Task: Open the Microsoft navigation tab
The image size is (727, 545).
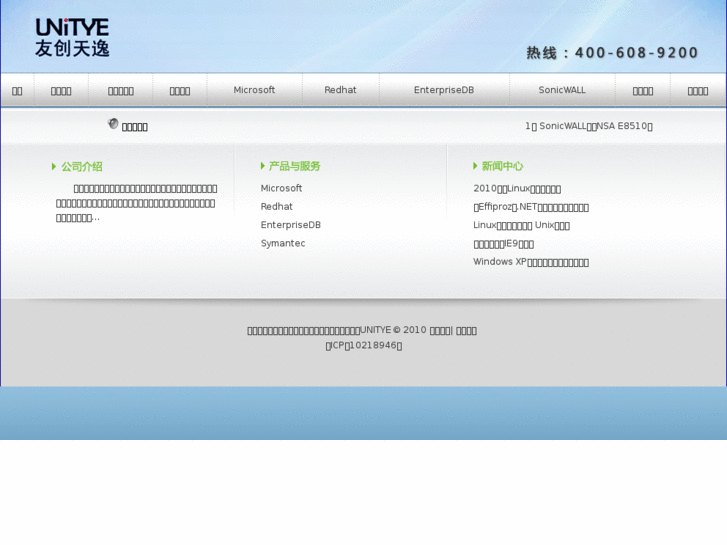Action: coord(254,90)
